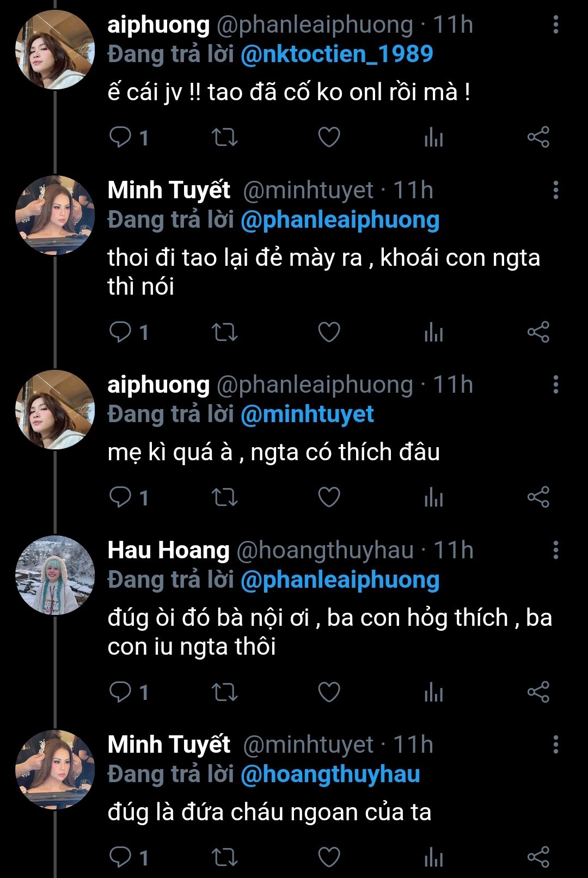The image size is (588, 878).
Task: Reply to aiphuong's first tweet
Action: [121, 137]
